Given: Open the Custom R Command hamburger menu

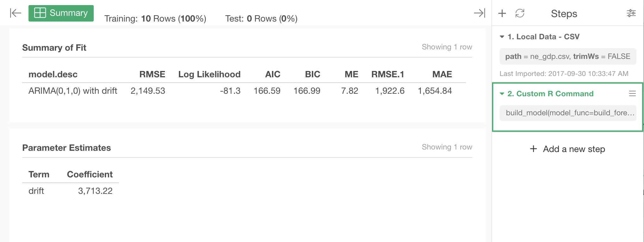Looking at the screenshot, I should [632, 93].
